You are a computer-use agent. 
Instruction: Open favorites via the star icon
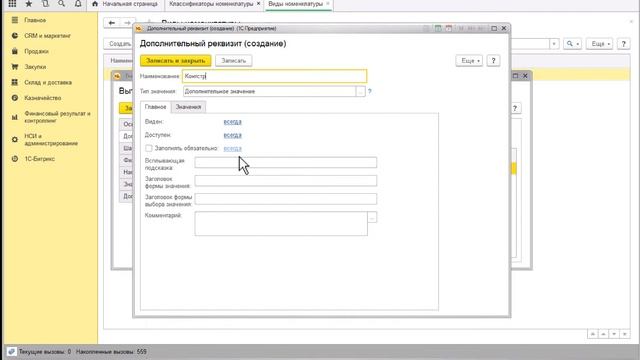coord(29,4)
